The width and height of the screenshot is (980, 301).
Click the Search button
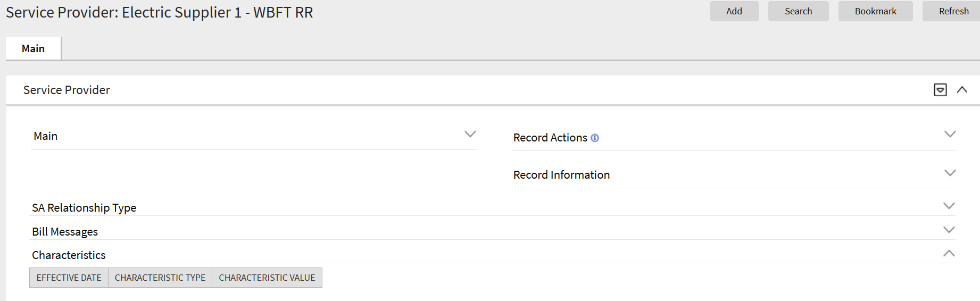798,11
